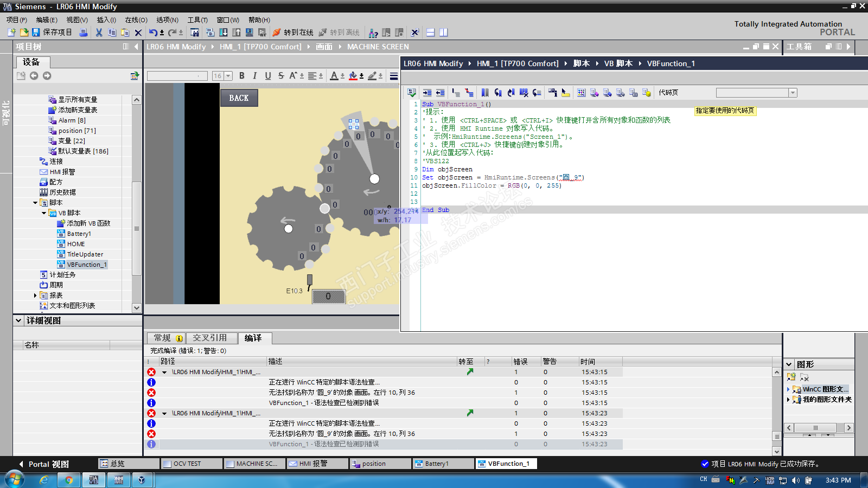Click the red fill color swatch icon

point(353,76)
